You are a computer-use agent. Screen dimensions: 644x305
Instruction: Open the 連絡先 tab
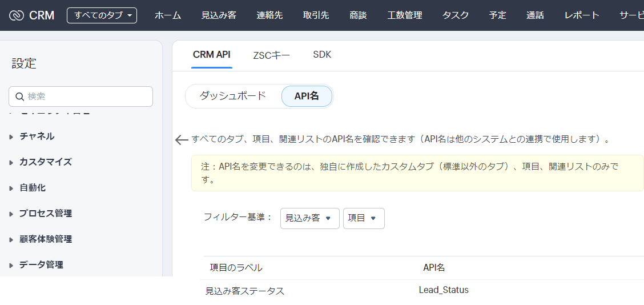(x=270, y=15)
